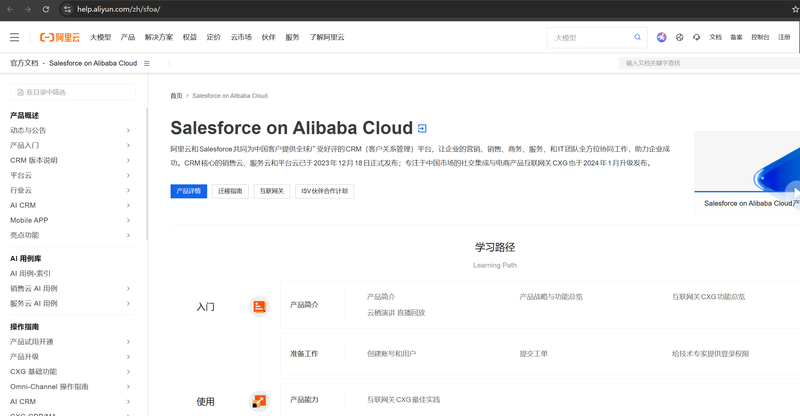This screenshot has height=416, width=800.
Task: Click the orange 入门 stage icon
Action: 259,306
